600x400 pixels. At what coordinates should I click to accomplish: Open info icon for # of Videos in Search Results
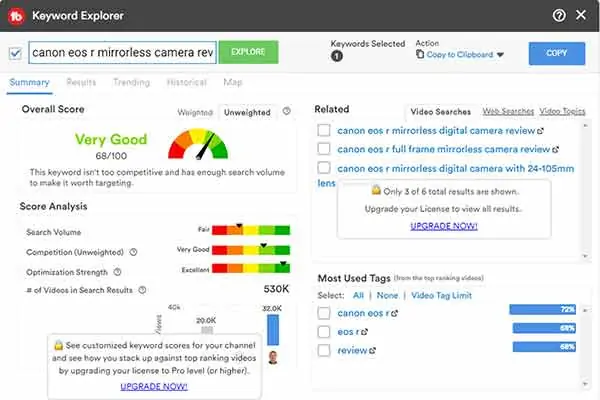coord(142,290)
